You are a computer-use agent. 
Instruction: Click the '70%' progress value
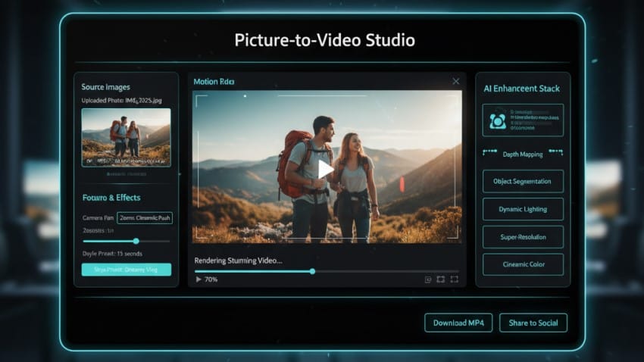pyautogui.click(x=211, y=279)
